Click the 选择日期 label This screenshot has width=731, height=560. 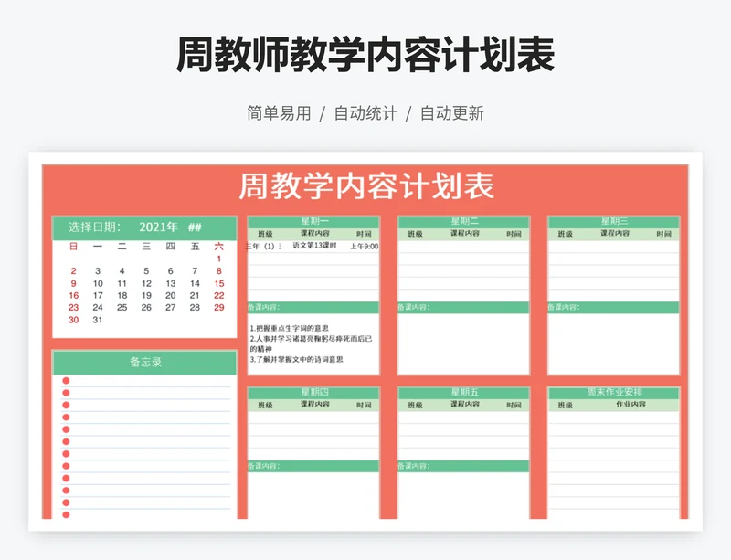[95, 227]
